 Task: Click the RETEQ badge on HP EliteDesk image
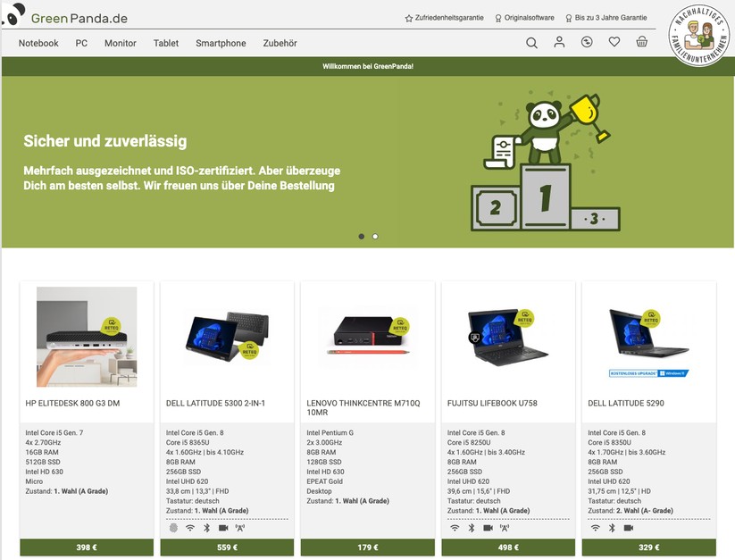[x=111, y=326]
